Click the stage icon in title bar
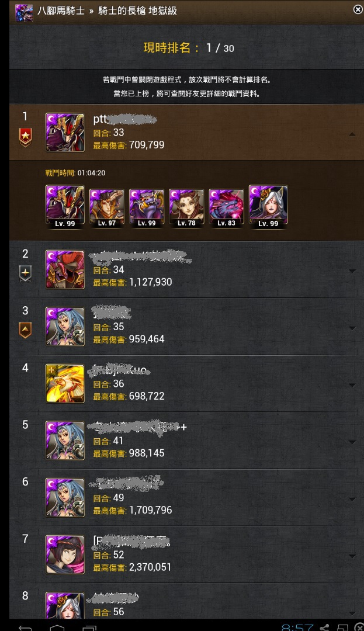Screen dimensions: 364x631 pos(24,12)
